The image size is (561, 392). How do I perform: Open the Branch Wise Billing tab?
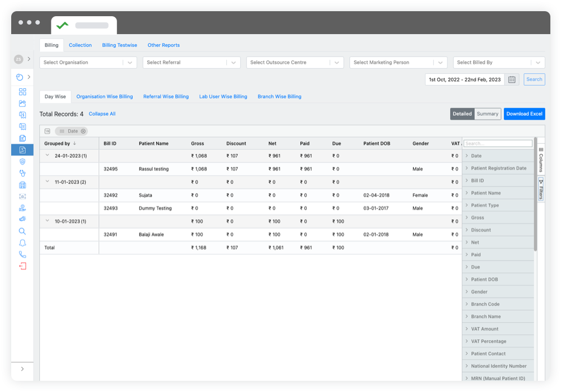[279, 96]
